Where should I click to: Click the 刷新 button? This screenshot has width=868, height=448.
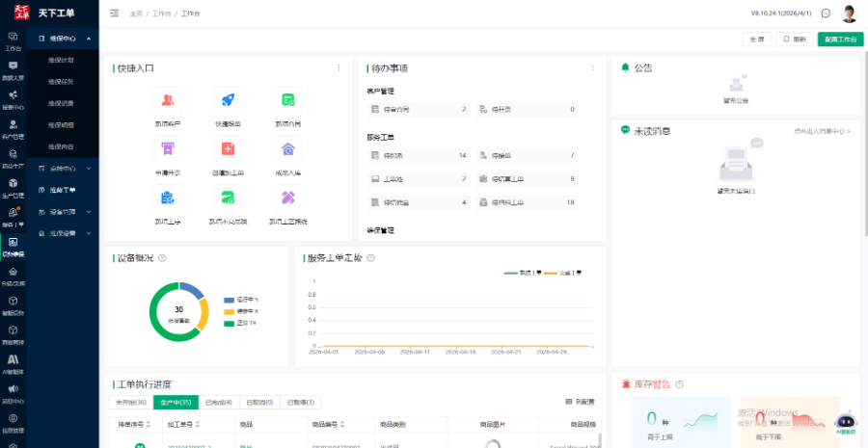click(795, 40)
